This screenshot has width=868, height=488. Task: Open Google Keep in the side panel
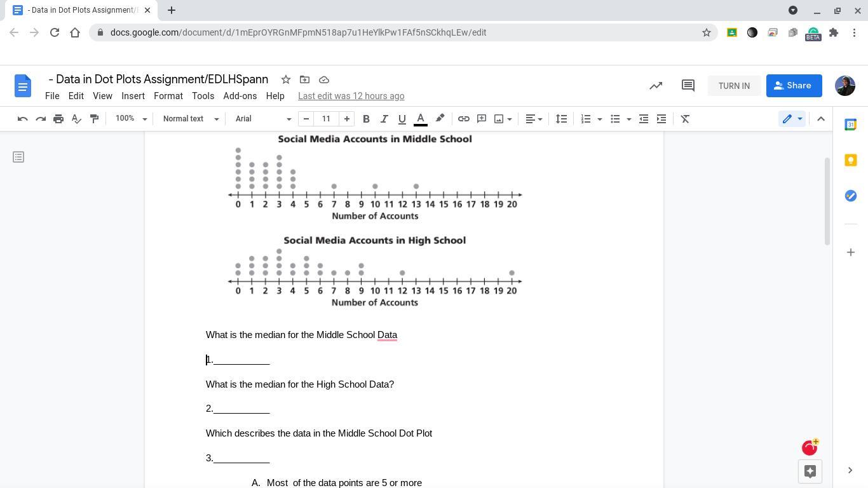click(851, 160)
